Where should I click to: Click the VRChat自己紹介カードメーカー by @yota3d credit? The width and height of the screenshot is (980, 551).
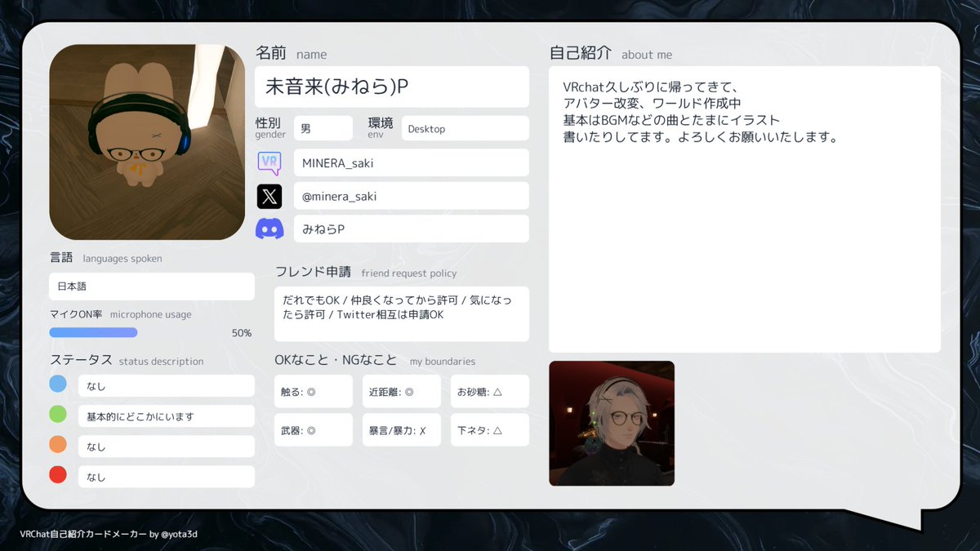coord(109,534)
